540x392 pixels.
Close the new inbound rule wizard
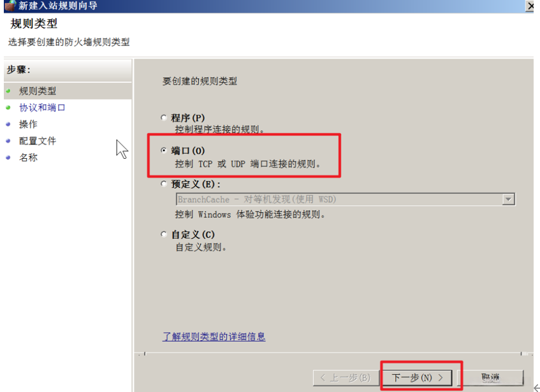click(530, 6)
